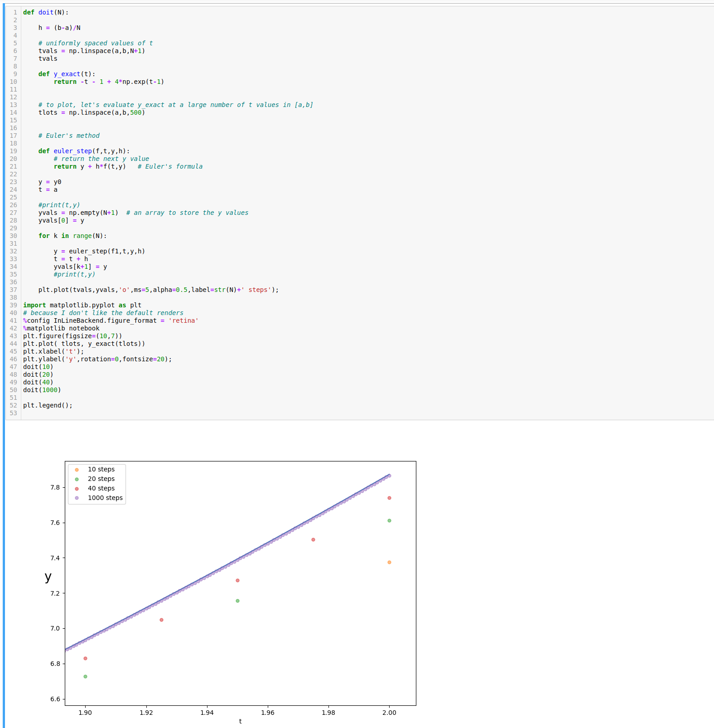Image resolution: width=714 pixels, height=728 pixels.
Task: Click the 'def y_exact(t):' definition line
Action: tap(67, 74)
